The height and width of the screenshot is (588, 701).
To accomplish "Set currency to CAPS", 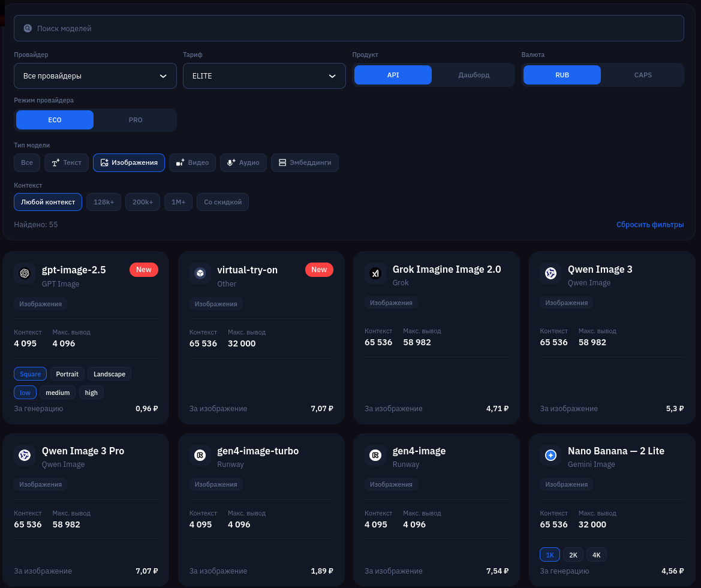I will [x=643, y=75].
